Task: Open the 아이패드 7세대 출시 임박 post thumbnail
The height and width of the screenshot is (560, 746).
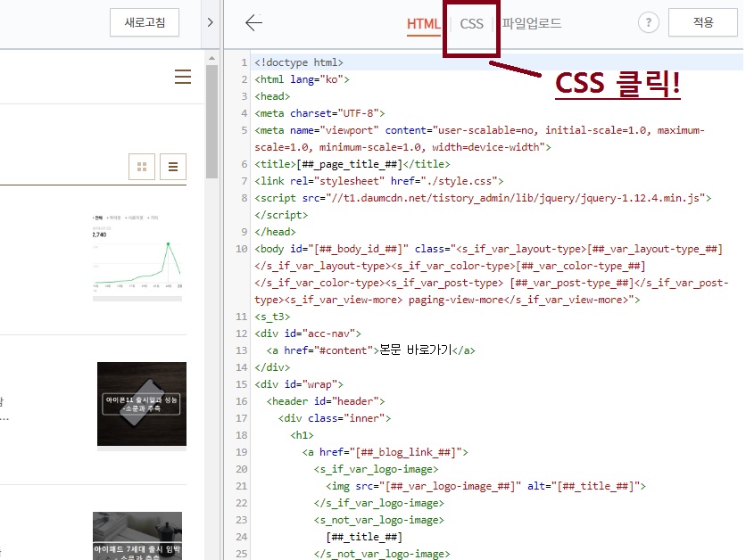Action: click(x=137, y=536)
